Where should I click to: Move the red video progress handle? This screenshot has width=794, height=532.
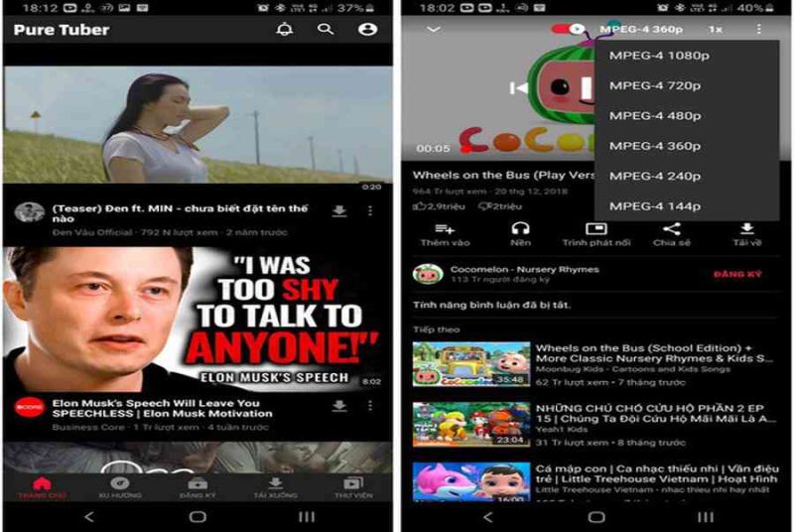[x=466, y=149]
